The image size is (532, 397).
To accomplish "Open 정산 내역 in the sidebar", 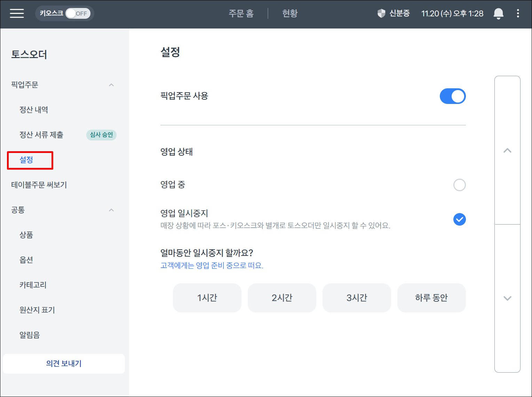I will point(34,110).
